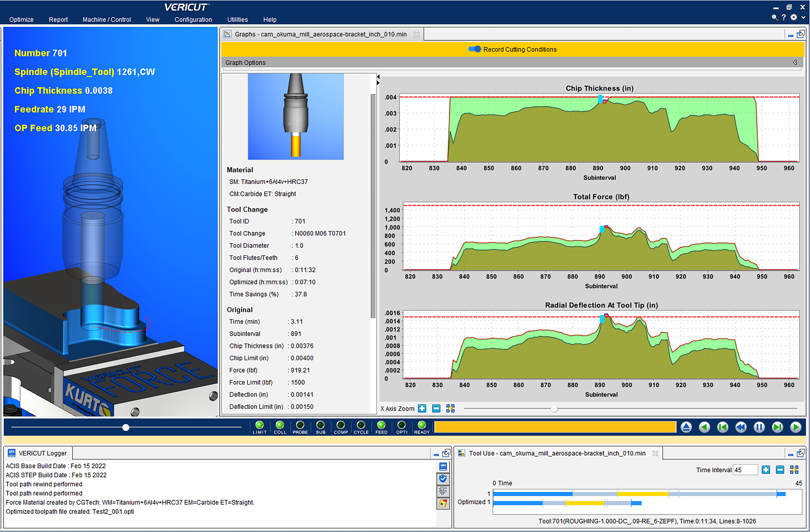Open the Help menu
Image resolution: width=810 pixels, height=532 pixels.
tap(270, 19)
